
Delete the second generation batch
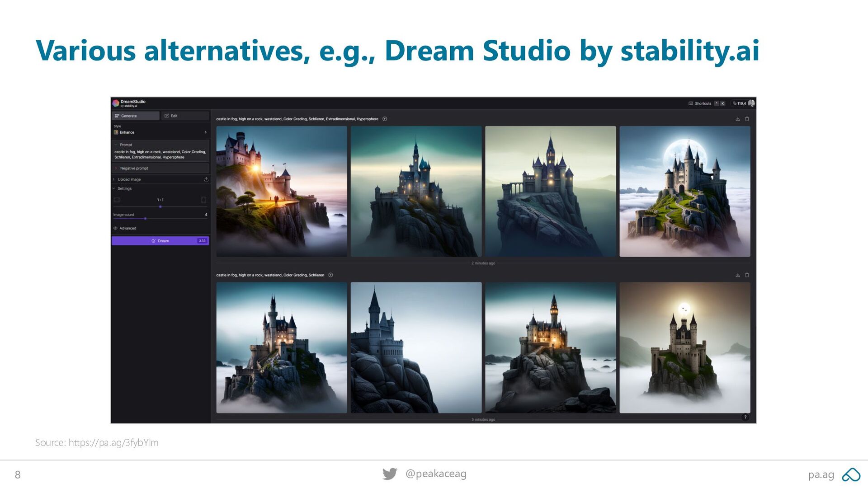[747, 275]
